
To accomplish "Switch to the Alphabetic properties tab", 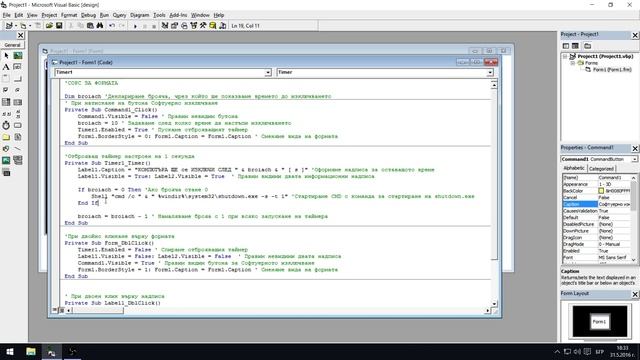I will coord(574,168).
